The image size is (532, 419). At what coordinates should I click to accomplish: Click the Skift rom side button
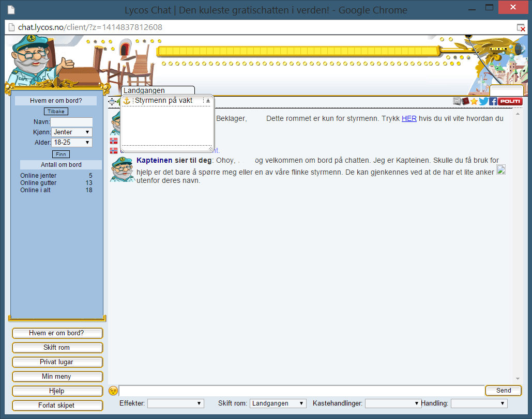pyautogui.click(x=57, y=348)
